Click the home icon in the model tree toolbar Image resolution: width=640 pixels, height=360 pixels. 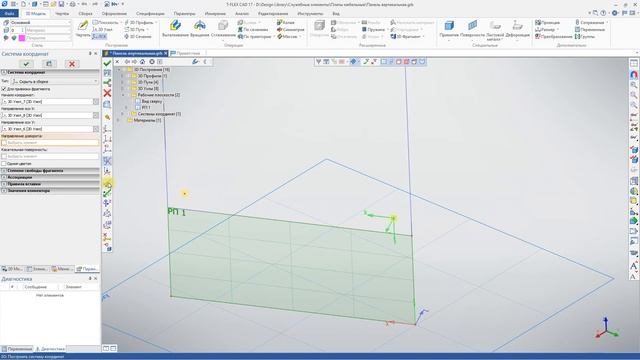tap(142, 62)
